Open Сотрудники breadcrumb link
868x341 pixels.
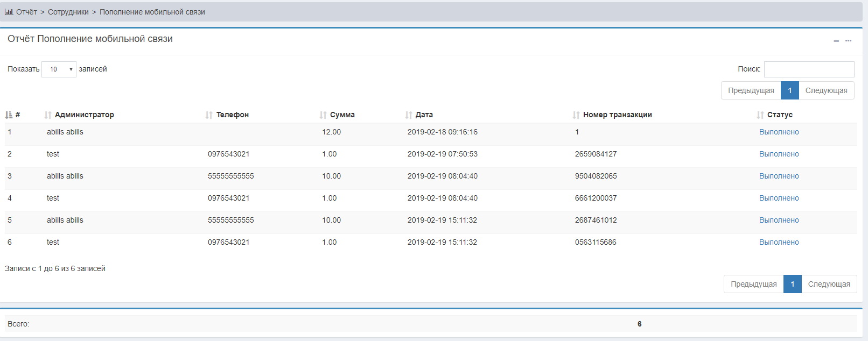[68, 12]
